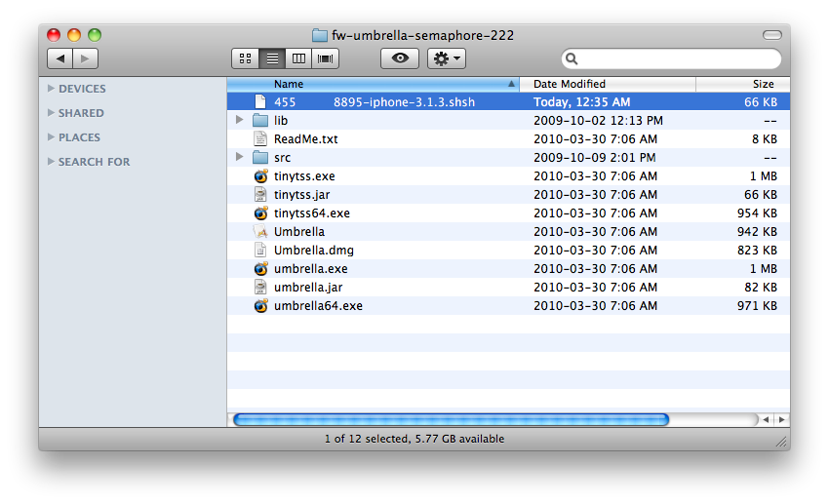This screenshot has width=829, height=504.
Task: Click the ReadMe.txt document icon
Action: 260,139
